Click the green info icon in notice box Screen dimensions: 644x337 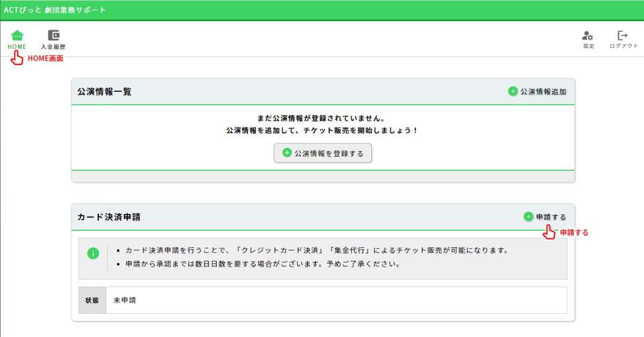(x=93, y=253)
